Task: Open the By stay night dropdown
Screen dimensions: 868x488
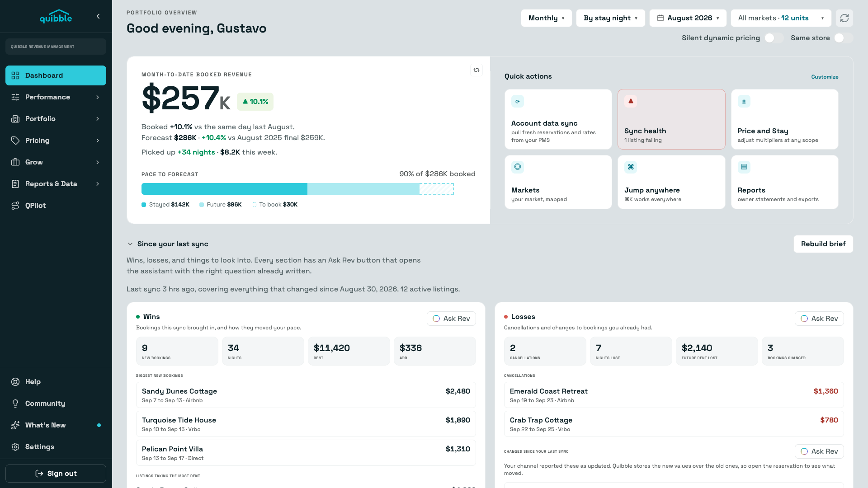Action: click(x=610, y=18)
